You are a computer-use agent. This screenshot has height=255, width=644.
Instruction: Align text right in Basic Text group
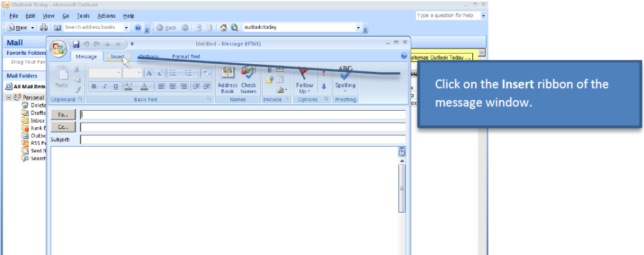click(183, 86)
